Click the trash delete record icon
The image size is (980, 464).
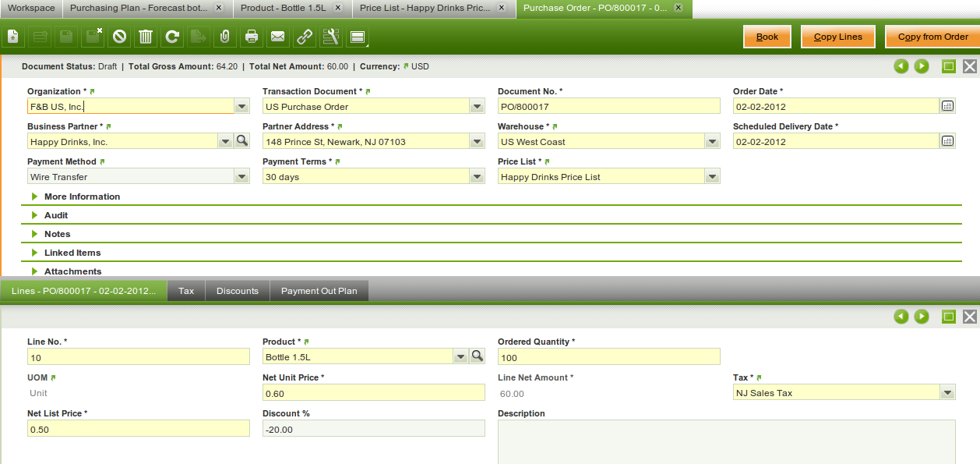coord(146,37)
